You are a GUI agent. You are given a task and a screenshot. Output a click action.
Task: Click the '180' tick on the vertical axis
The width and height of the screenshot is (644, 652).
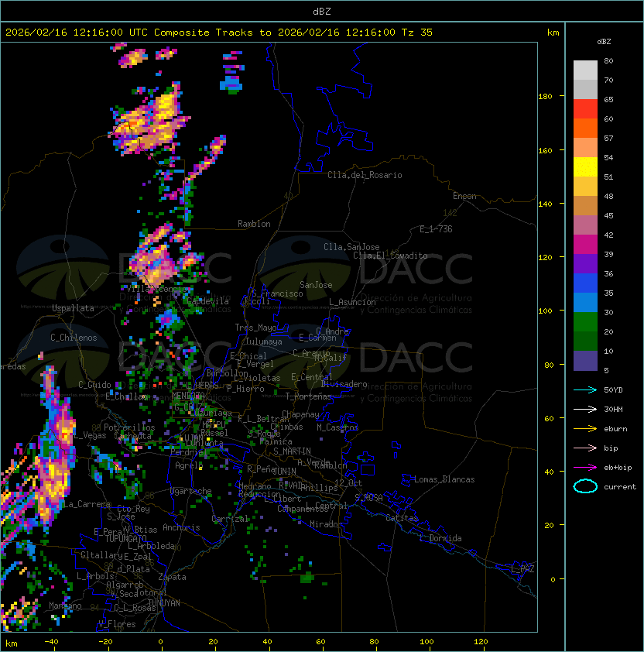pos(545,96)
